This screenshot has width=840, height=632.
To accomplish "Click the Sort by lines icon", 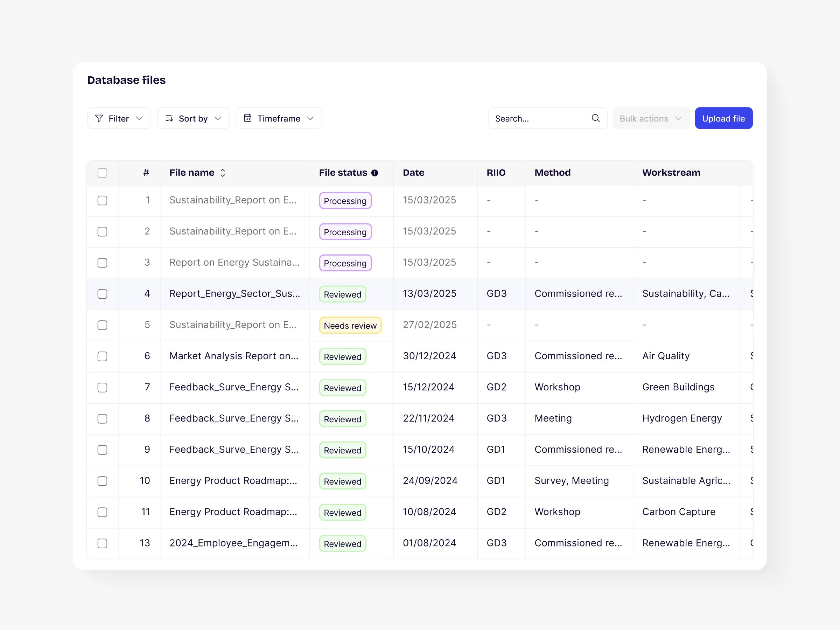I will (x=169, y=118).
